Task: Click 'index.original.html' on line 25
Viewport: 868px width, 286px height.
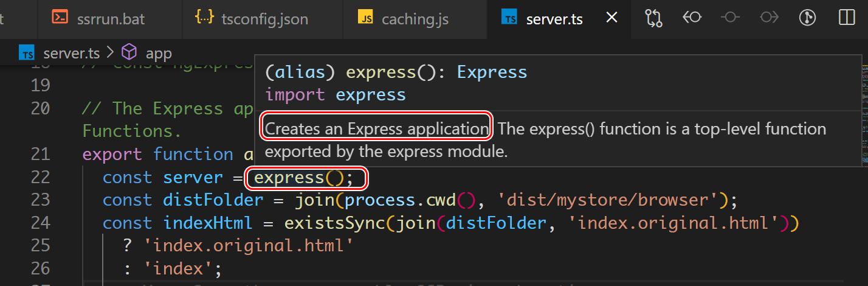Action: coord(248,246)
